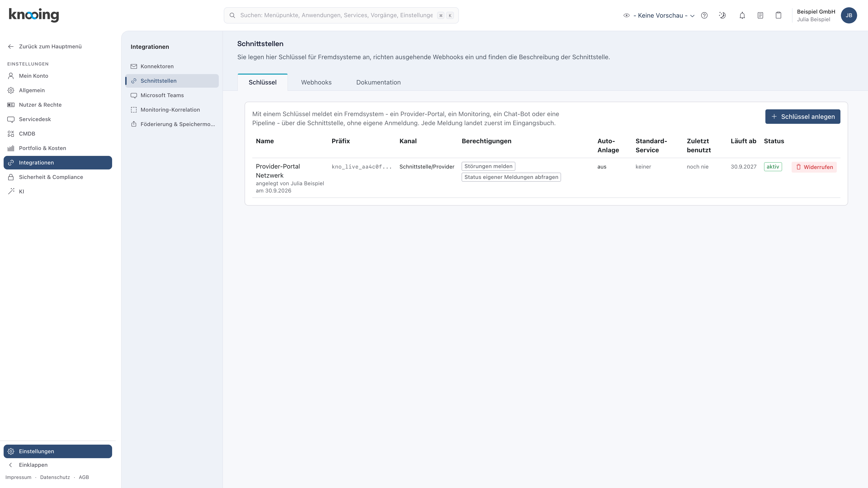
Task: Click 'Status eigener Meldungen abfragen' tag
Action: pos(511,177)
